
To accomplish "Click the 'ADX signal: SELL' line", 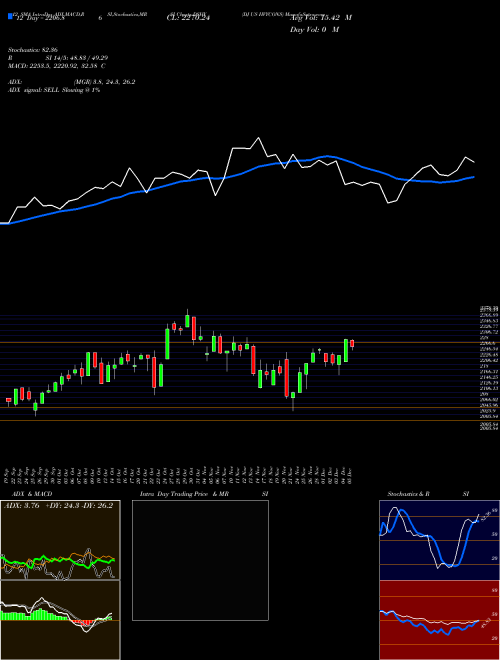I will tap(54, 90).
